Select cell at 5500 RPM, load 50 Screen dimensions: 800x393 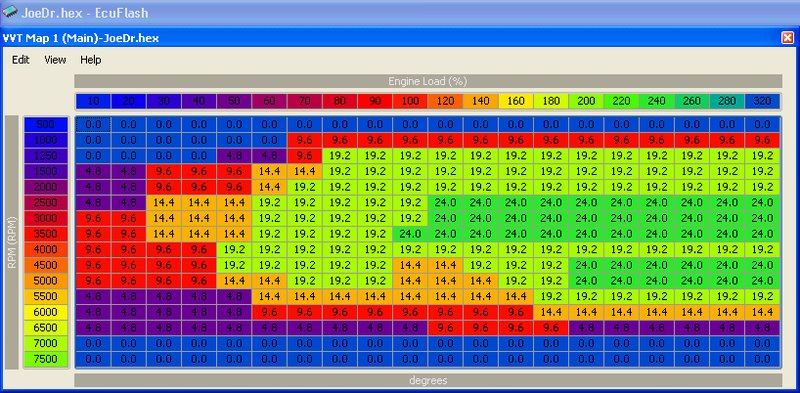pyautogui.click(x=234, y=297)
